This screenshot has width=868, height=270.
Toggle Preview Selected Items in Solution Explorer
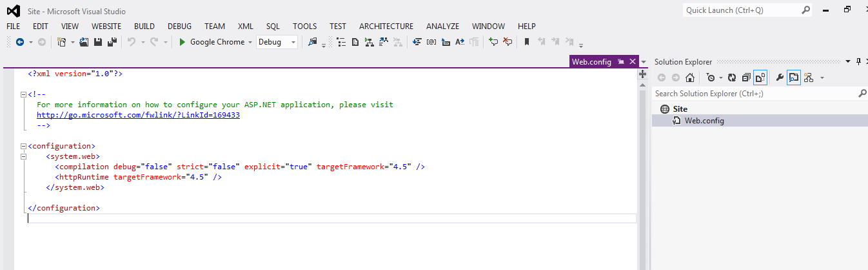[x=793, y=78]
